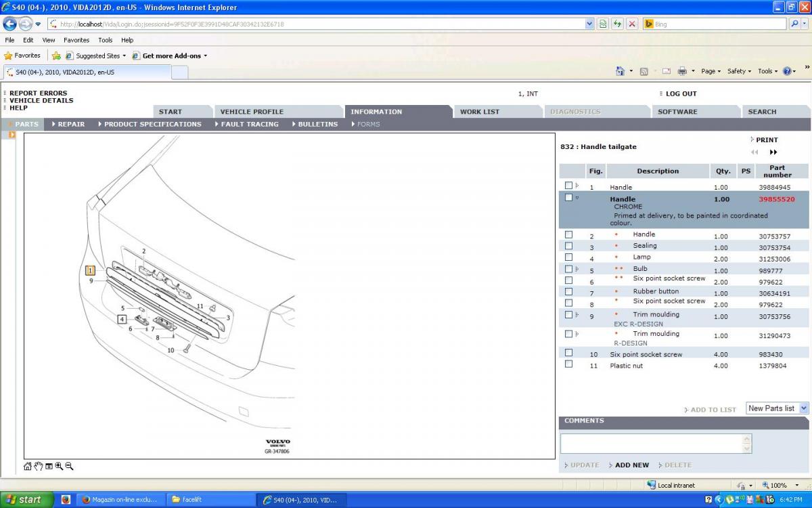Click the Firefox quick launch icon in taskbar

(66, 500)
